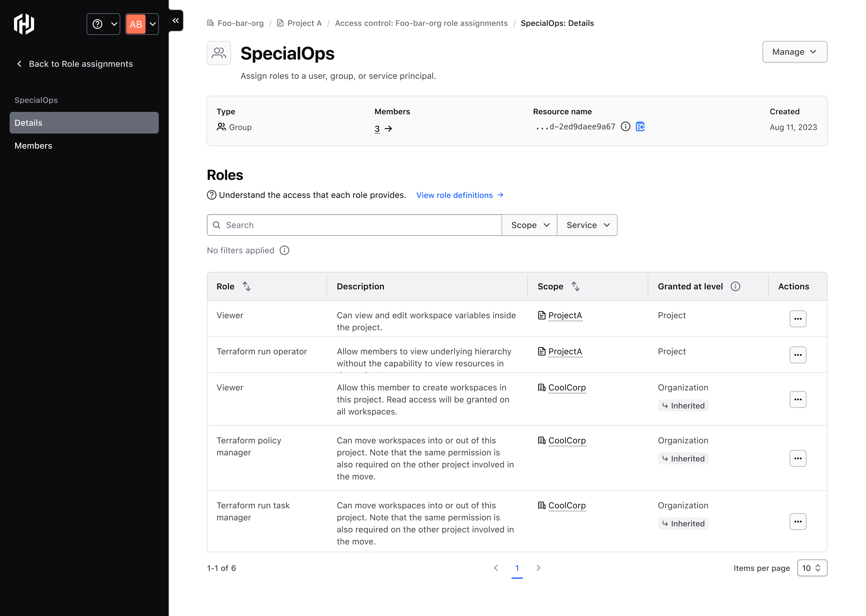Image resolution: width=866 pixels, height=616 pixels.
Task: Navigate to Foo-bar-org breadcrumb
Action: 235,23
